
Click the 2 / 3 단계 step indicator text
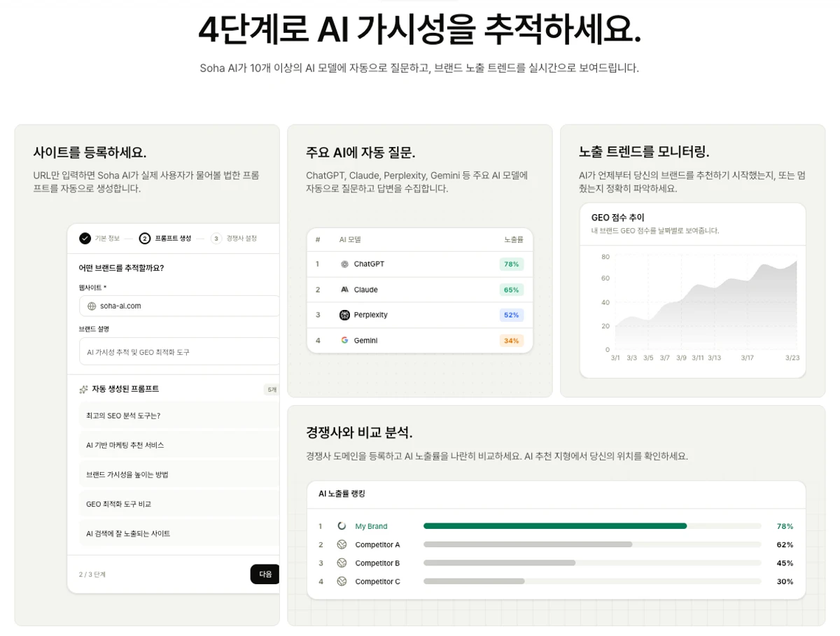(92, 574)
